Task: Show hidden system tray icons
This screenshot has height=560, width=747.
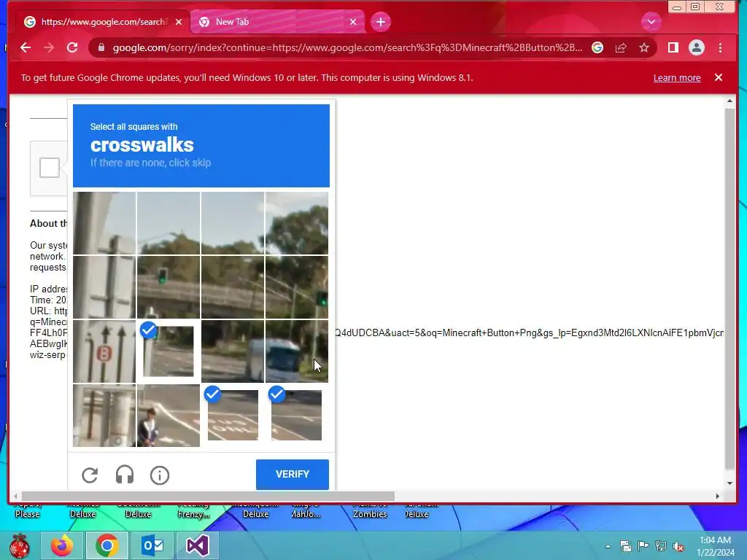Action: pyautogui.click(x=608, y=546)
